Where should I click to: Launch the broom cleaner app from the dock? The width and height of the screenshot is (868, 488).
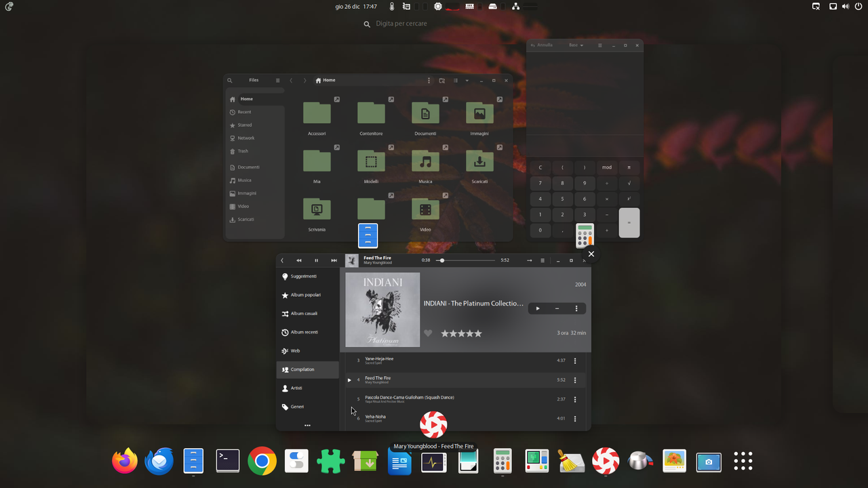point(571,461)
